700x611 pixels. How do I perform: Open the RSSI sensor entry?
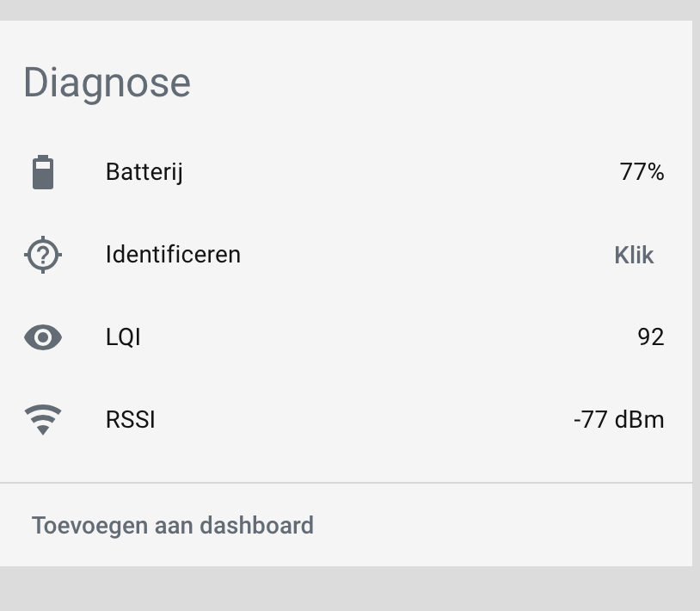click(344, 419)
